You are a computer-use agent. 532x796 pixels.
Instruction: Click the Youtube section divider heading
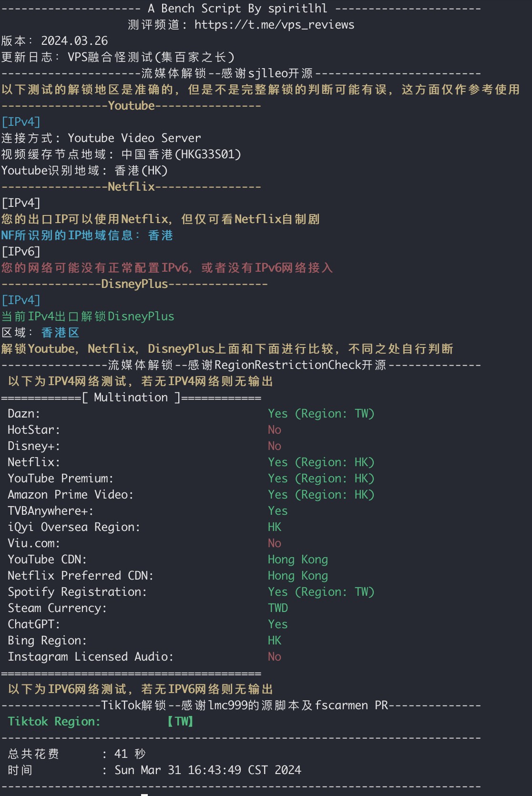point(131,106)
